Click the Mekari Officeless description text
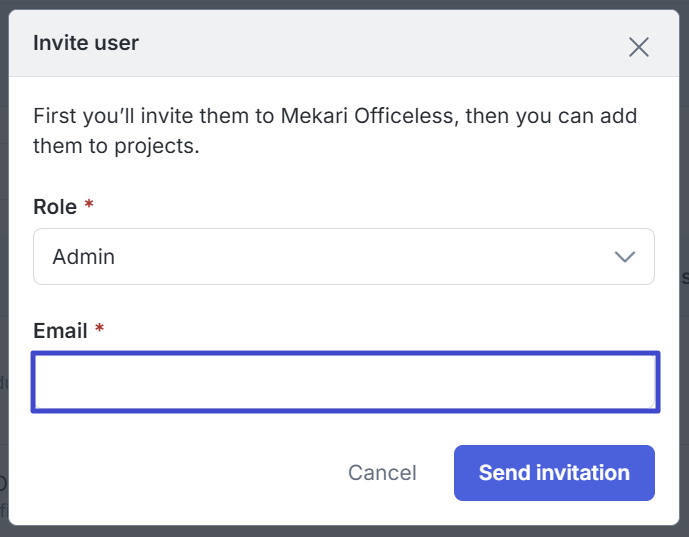 coord(335,116)
